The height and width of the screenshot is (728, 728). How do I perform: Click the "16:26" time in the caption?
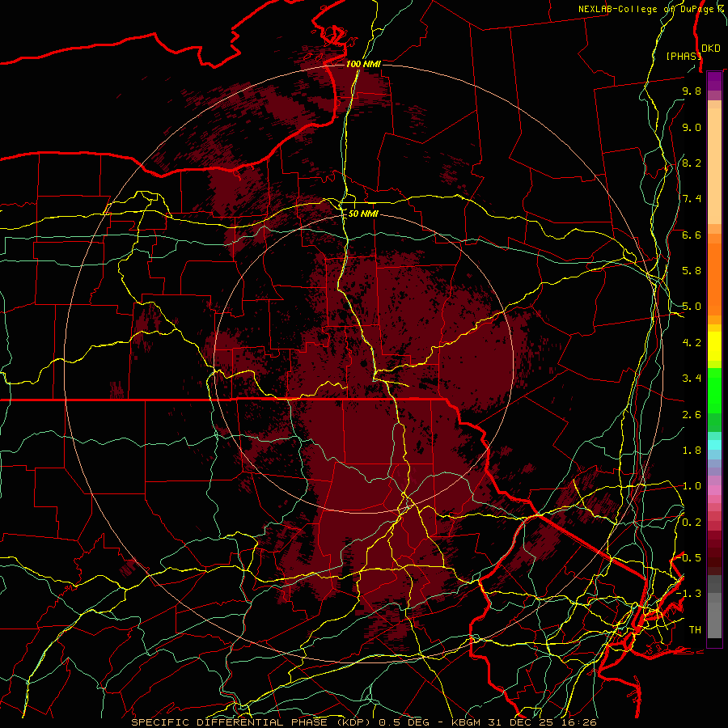click(x=578, y=722)
